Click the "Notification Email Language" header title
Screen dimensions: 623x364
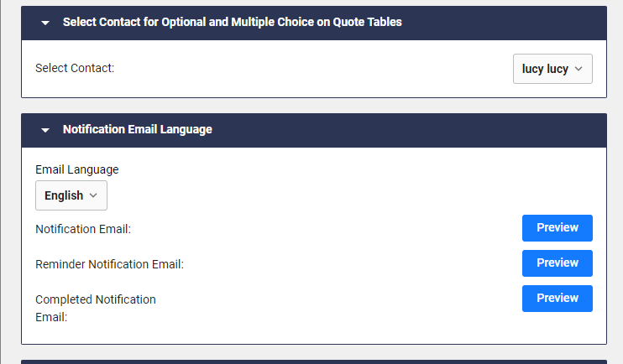pyautogui.click(x=138, y=130)
